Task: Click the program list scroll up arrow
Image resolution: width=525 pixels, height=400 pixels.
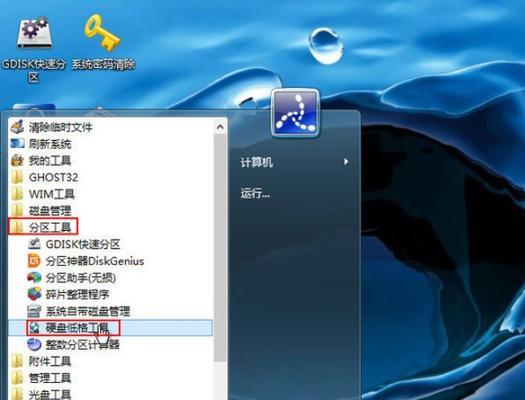Action: point(220,127)
